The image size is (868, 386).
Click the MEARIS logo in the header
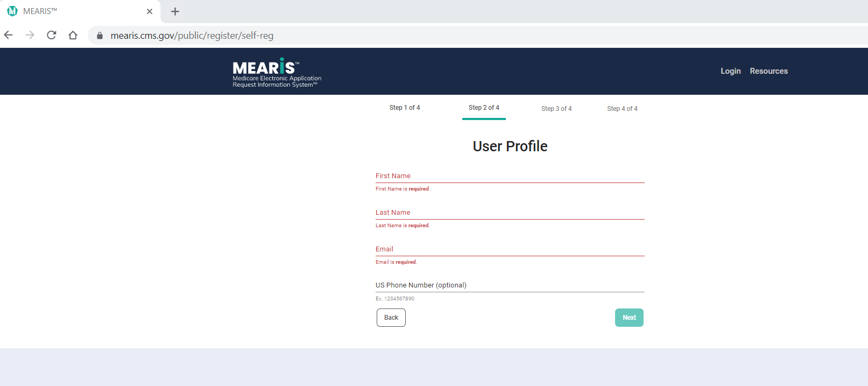tap(277, 73)
